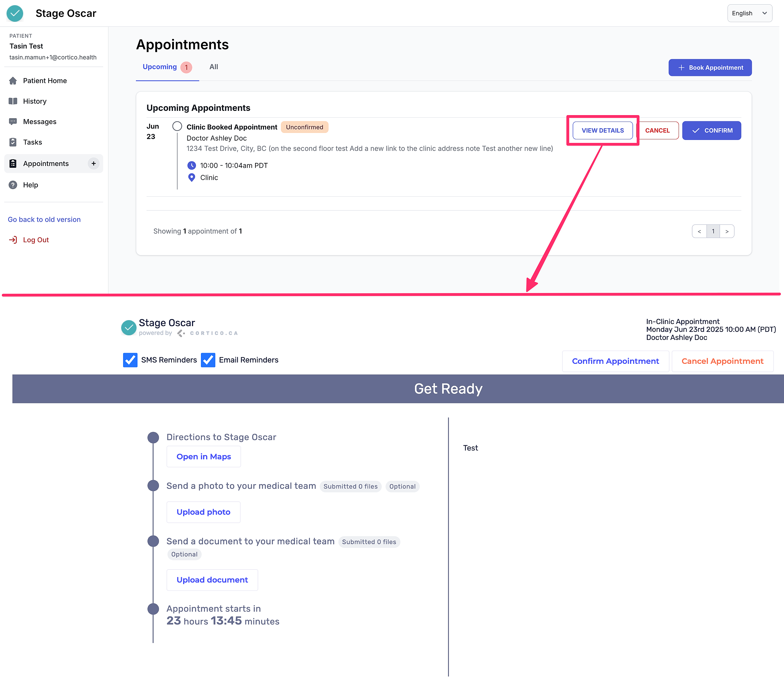Viewport: 784px width, 693px height.
Task: Open the English language dropdown
Action: coord(749,13)
